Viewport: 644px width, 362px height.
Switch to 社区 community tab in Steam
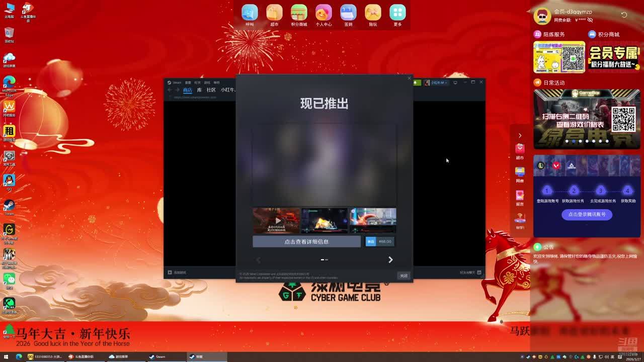pos(211,90)
